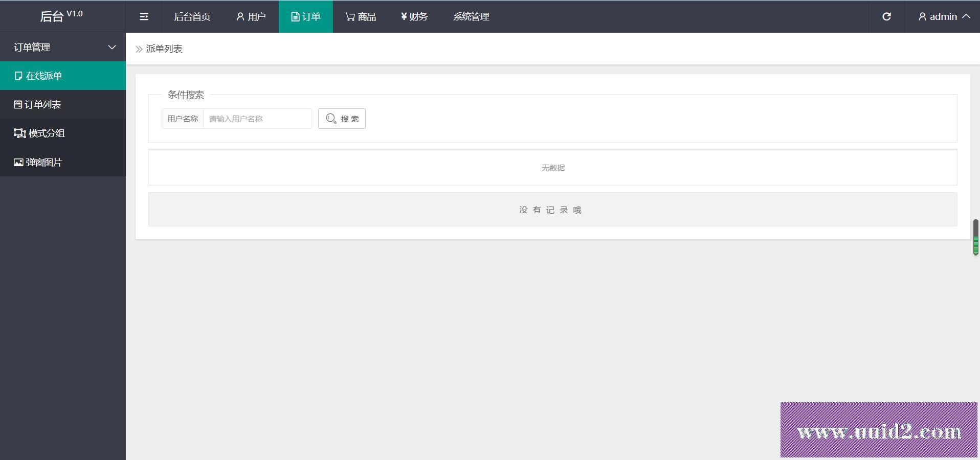Screen dimensions: 980x460
Task: Go to the 用户 menu
Action: (251, 17)
